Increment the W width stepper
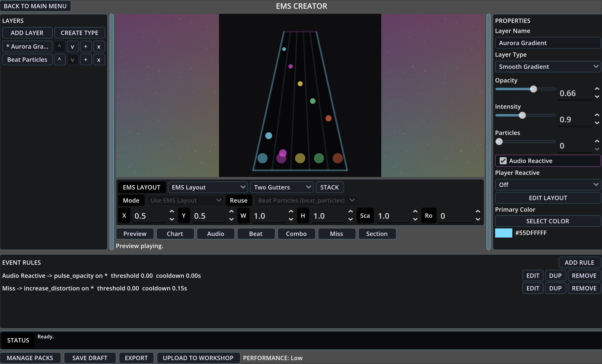This screenshot has height=364, width=602. click(291, 211)
